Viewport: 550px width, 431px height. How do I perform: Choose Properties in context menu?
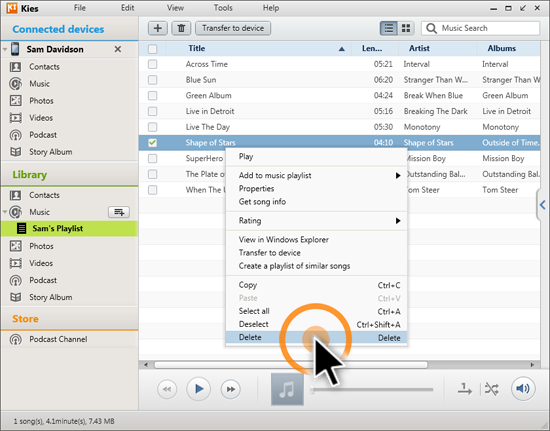[x=316, y=189]
